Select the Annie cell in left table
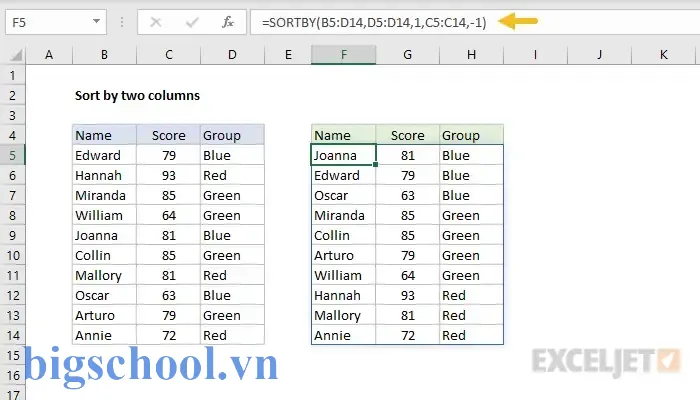The height and width of the screenshot is (400, 700). (x=104, y=335)
